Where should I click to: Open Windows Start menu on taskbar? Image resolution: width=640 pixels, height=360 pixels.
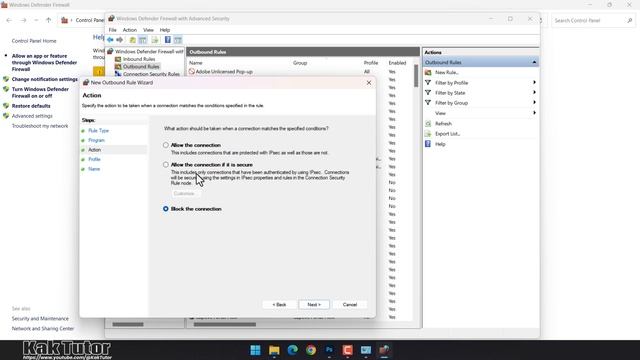[x=256, y=350]
